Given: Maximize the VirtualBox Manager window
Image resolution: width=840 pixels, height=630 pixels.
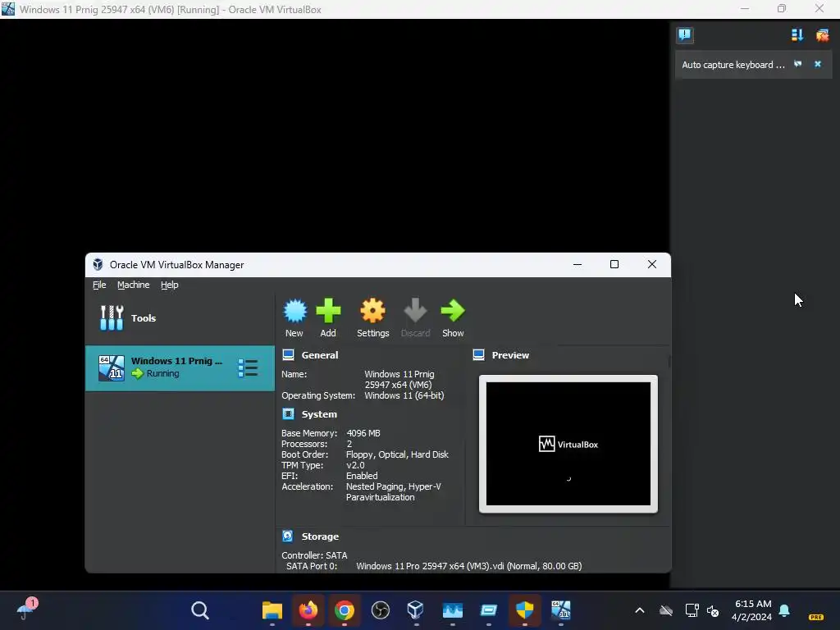Looking at the screenshot, I should [x=614, y=265].
